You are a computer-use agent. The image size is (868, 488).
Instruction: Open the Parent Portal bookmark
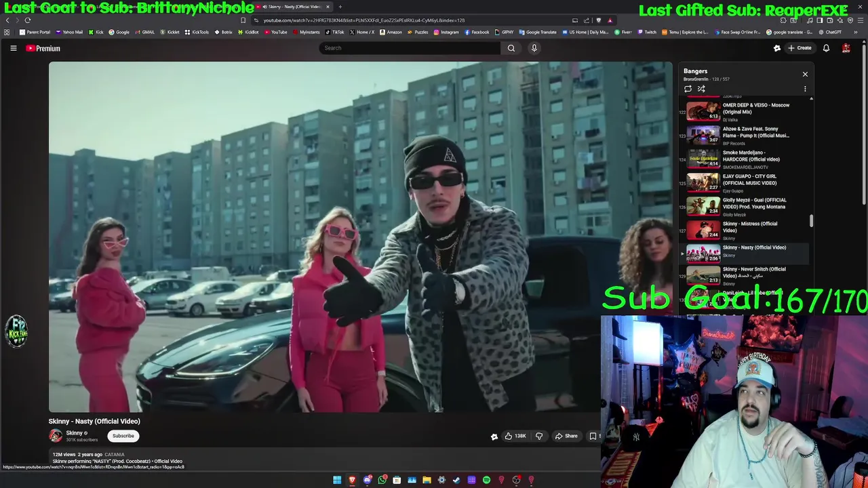[35, 32]
